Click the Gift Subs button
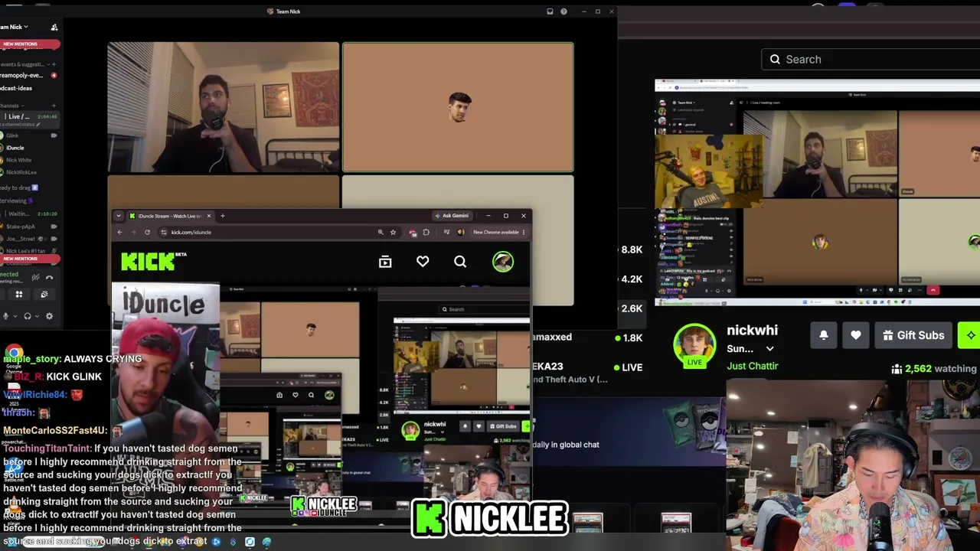Image resolution: width=980 pixels, height=551 pixels. pos(913,335)
